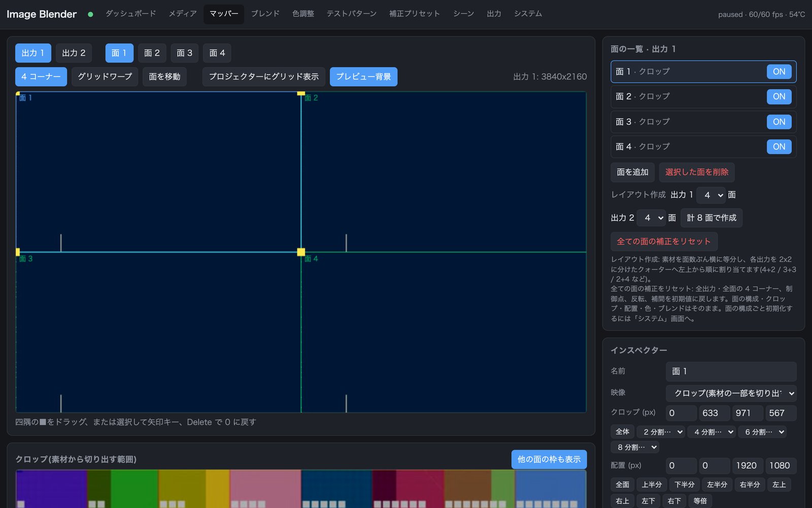This screenshot has height=508, width=812.
Task: Open the 8 分割 dropdown
Action: (x=635, y=447)
